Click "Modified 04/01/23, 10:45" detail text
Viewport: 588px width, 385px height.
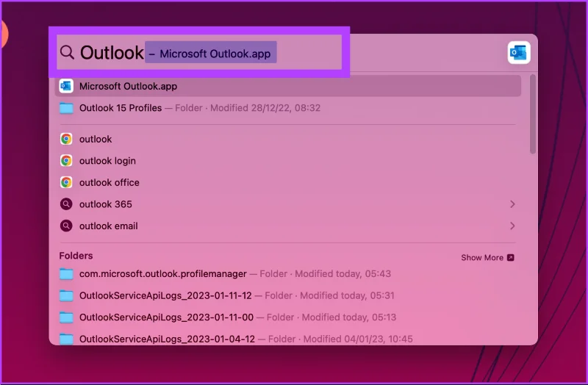[358, 339]
